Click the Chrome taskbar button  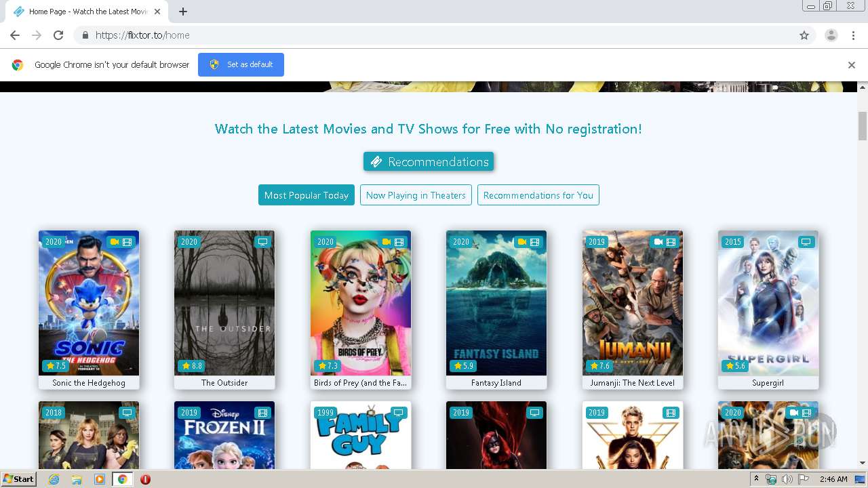pyautogui.click(x=123, y=479)
